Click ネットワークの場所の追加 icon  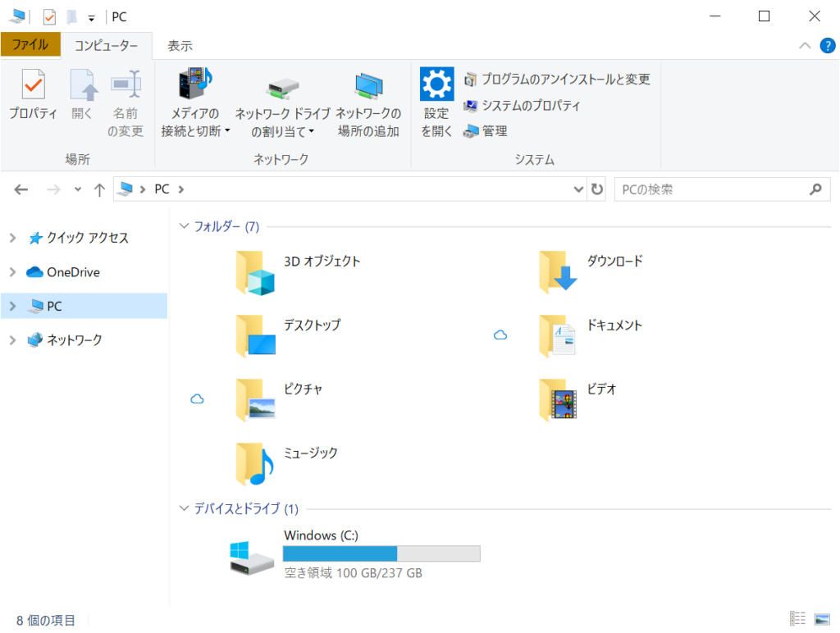click(x=368, y=86)
